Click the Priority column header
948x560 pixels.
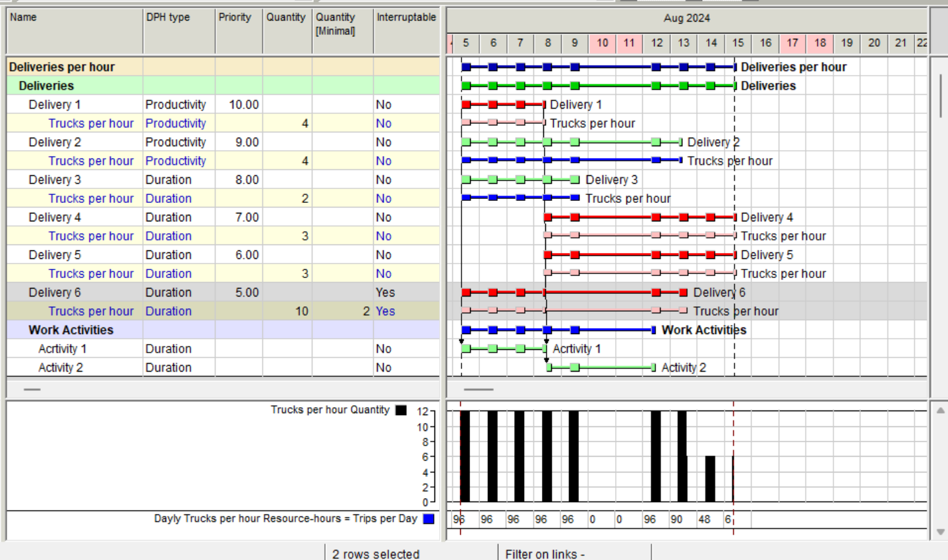239,31
